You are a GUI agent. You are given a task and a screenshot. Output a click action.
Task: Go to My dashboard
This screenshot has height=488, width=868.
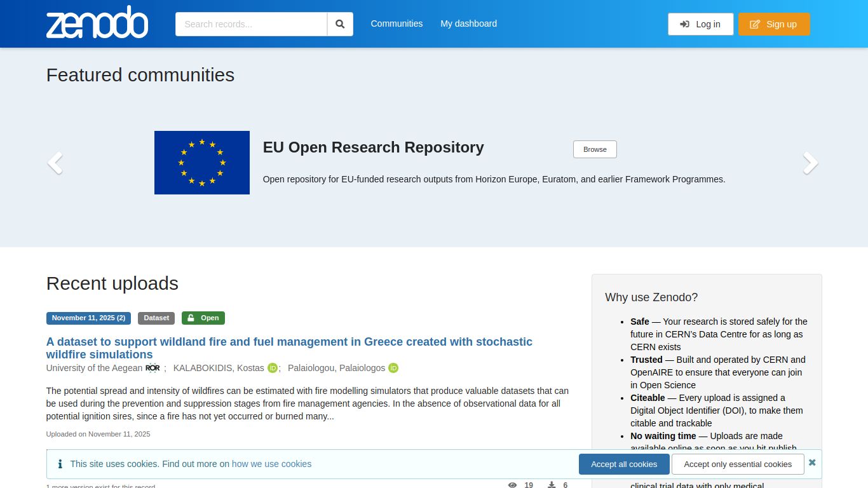pos(469,24)
